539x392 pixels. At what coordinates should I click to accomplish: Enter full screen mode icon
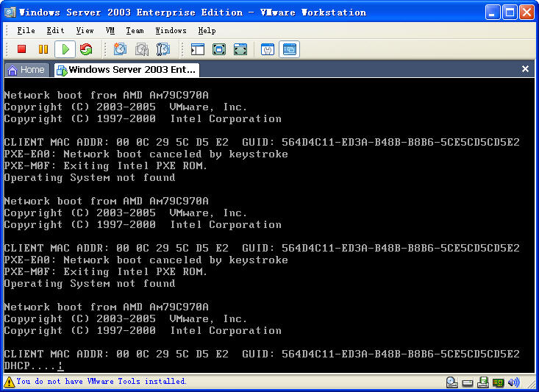tap(240, 49)
